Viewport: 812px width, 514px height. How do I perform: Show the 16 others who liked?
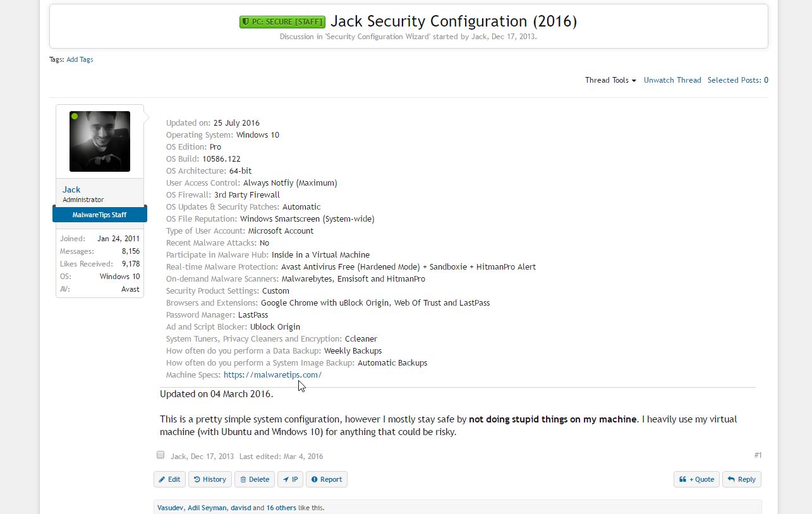coord(281,508)
